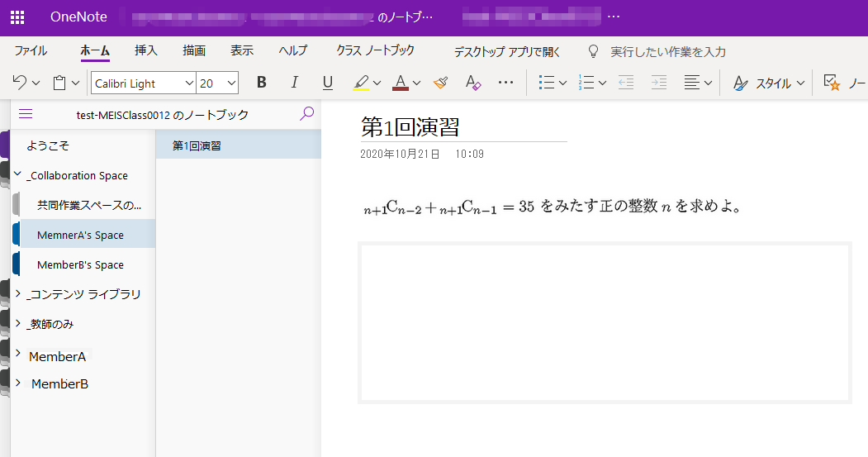Toggle Bold formatting
The width and height of the screenshot is (868, 457).
click(x=261, y=83)
